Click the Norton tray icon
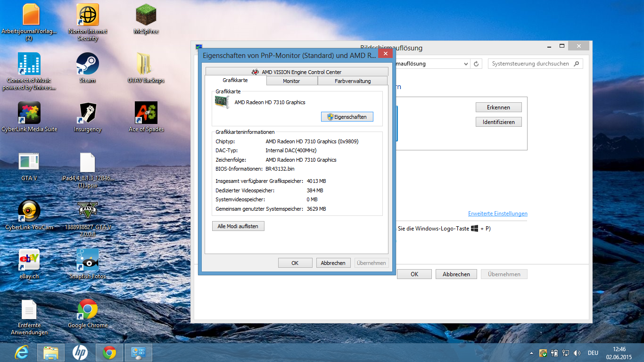Image resolution: width=644 pixels, height=362 pixels. pyautogui.click(x=543, y=353)
